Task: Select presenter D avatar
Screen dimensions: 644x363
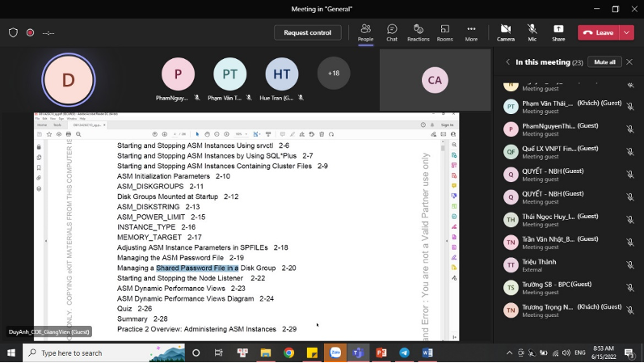Action: click(69, 80)
